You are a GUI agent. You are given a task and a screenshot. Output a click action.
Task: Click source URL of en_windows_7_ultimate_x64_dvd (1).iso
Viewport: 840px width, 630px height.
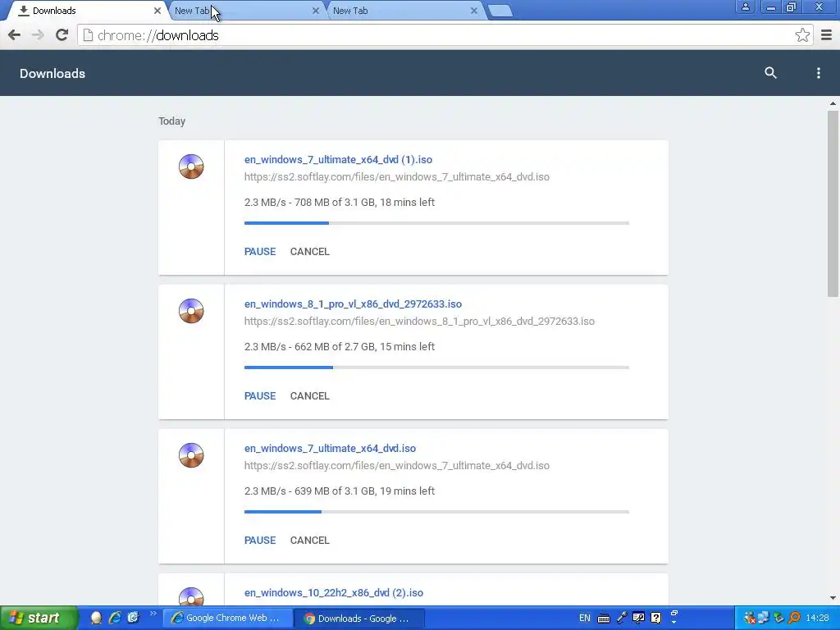(x=397, y=177)
